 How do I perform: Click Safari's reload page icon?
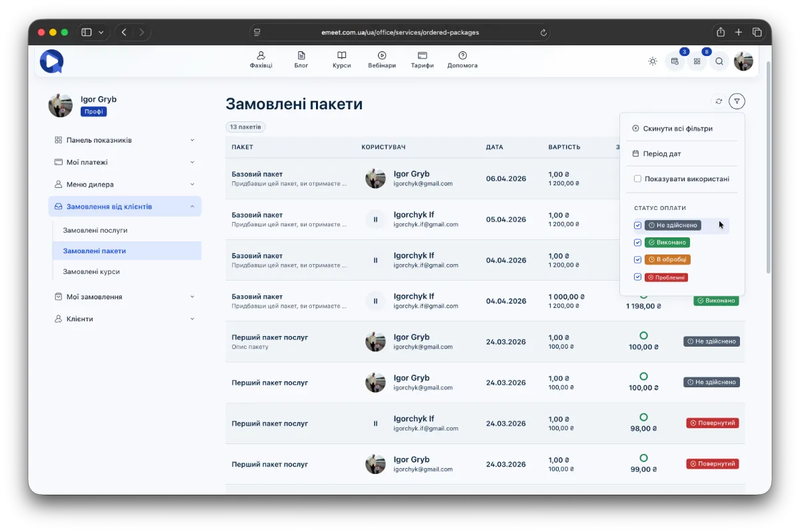pyautogui.click(x=543, y=32)
